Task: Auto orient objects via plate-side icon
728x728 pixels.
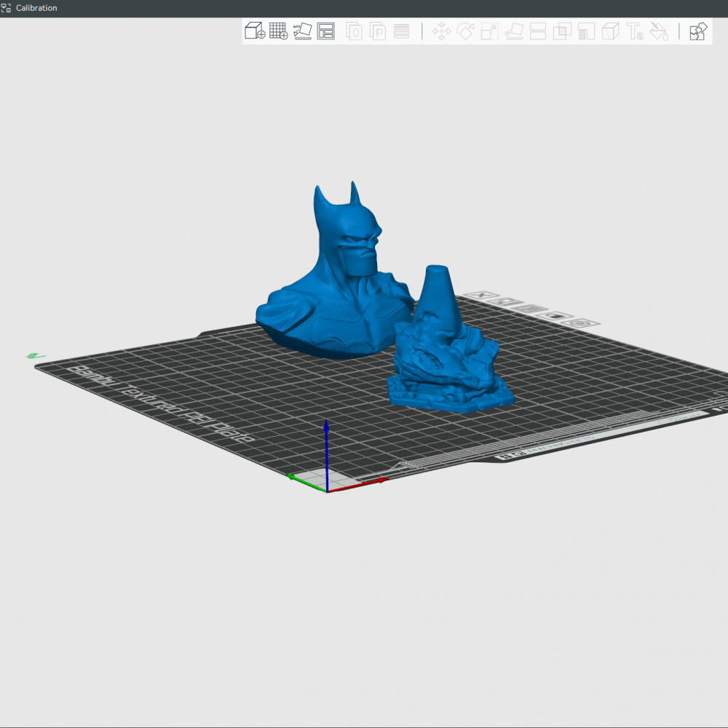Action: [x=507, y=302]
